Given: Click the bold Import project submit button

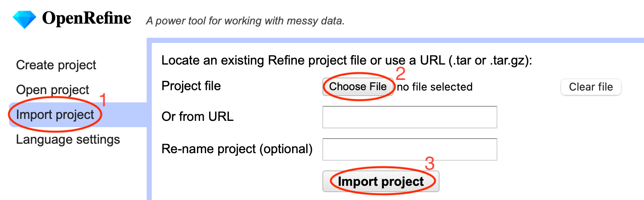Looking at the screenshot, I should pos(381,181).
